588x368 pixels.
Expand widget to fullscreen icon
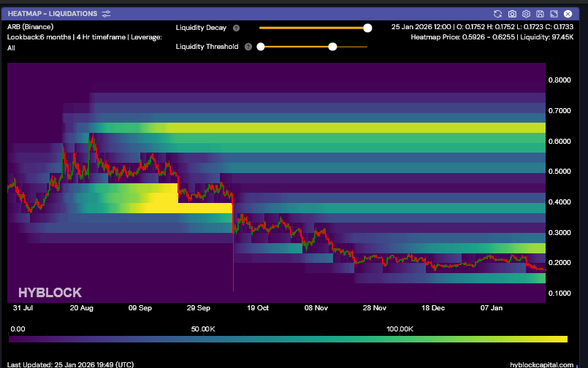[554, 14]
